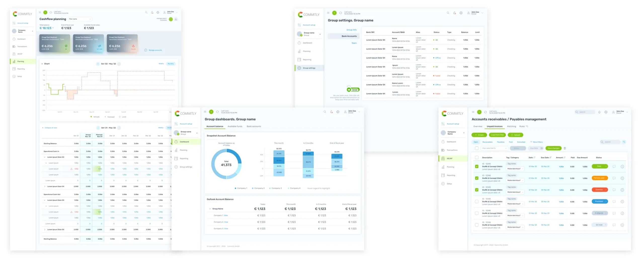The height and width of the screenshot is (259, 644).
Task: Click the Load from Title button
Action: [497, 135]
